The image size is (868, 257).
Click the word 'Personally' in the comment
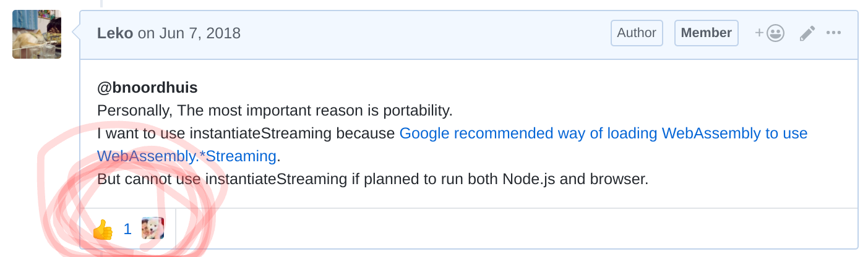tap(135, 111)
